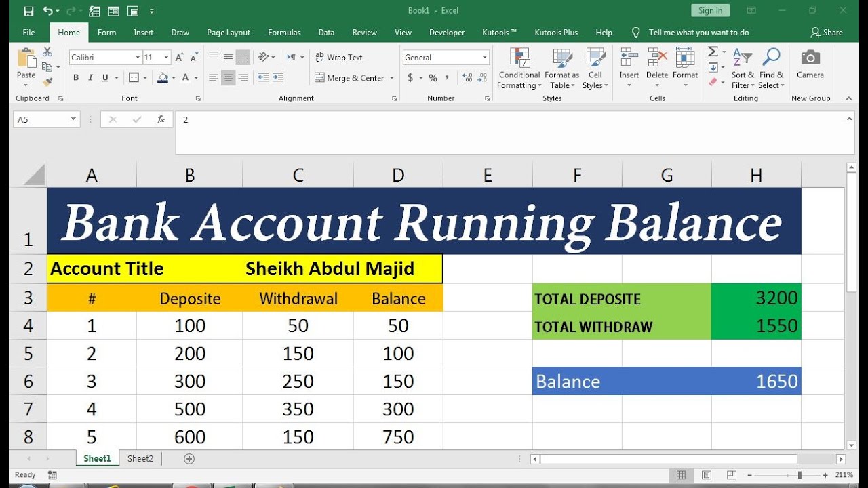Increase the cell indent

pos(278,77)
